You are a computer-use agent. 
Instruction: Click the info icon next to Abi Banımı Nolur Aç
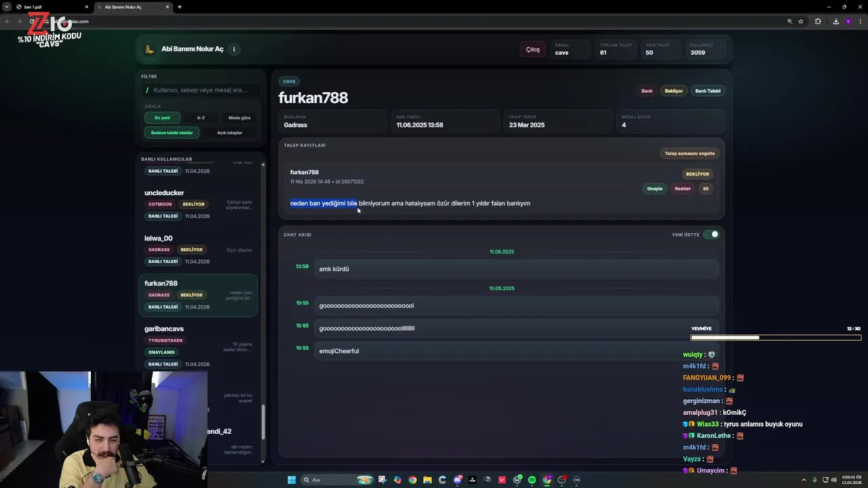(x=234, y=49)
